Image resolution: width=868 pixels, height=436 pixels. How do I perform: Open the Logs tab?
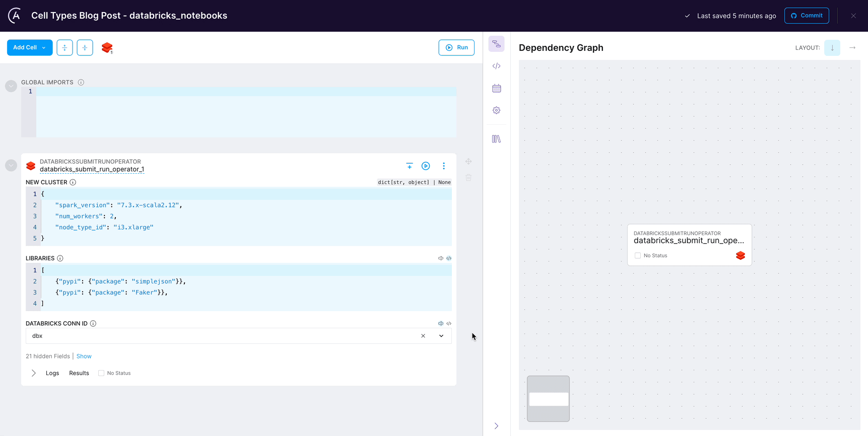(52, 373)
